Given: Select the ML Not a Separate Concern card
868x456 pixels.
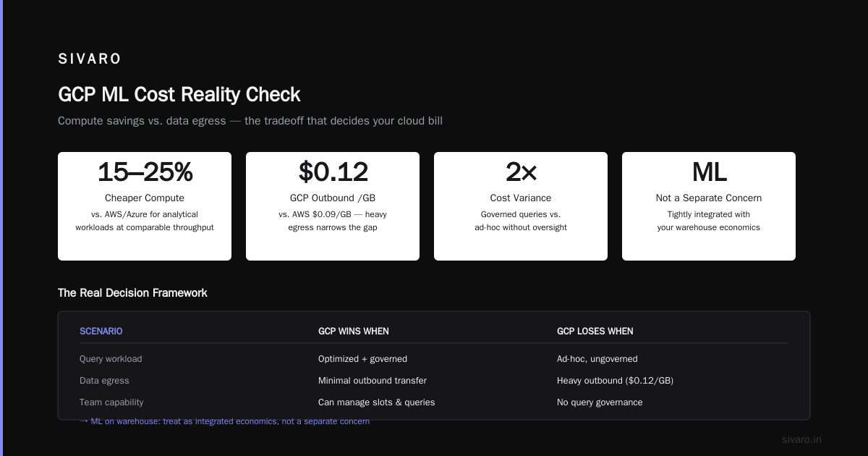Looking at the screenshot, I should click(709, 206).
